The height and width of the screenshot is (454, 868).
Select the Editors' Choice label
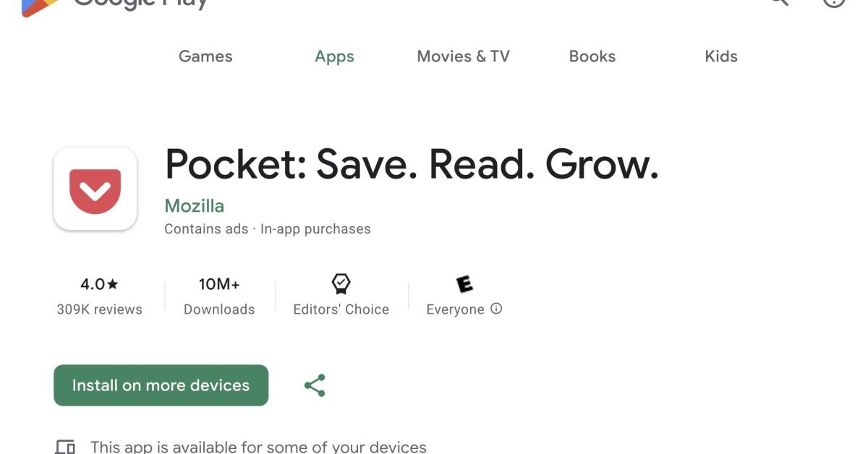341,309
